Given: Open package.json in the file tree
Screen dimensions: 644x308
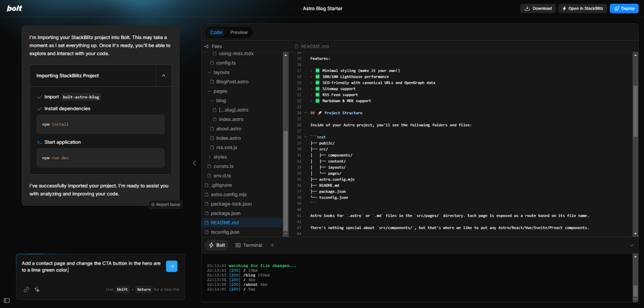Looking at the screenshot, I should 225,214.
